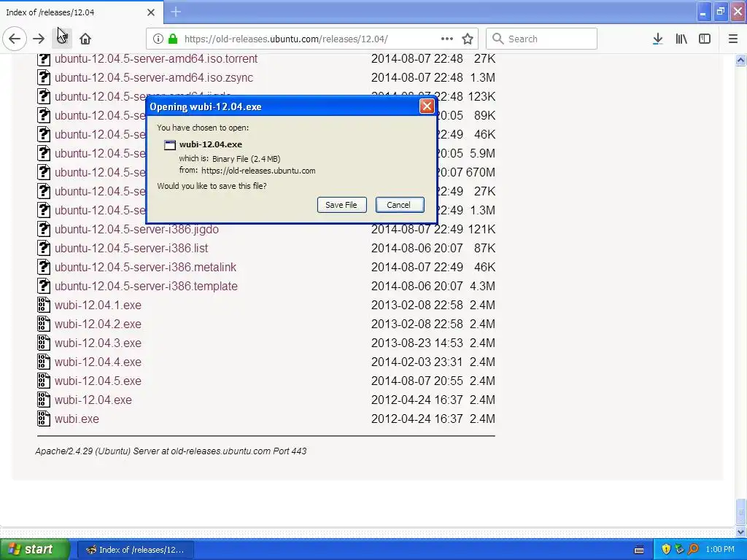Save the wubi-12.04.exe file

point(341,205)
